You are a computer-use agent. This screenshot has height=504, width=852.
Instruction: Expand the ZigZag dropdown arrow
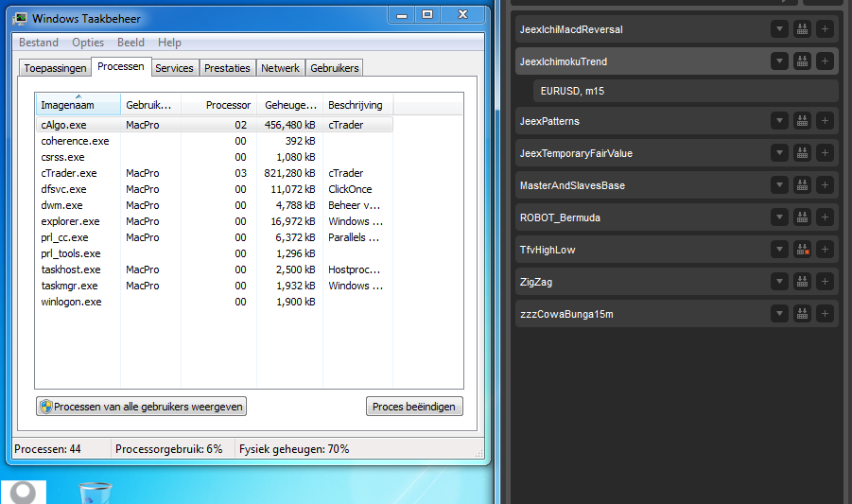(780, 282)
